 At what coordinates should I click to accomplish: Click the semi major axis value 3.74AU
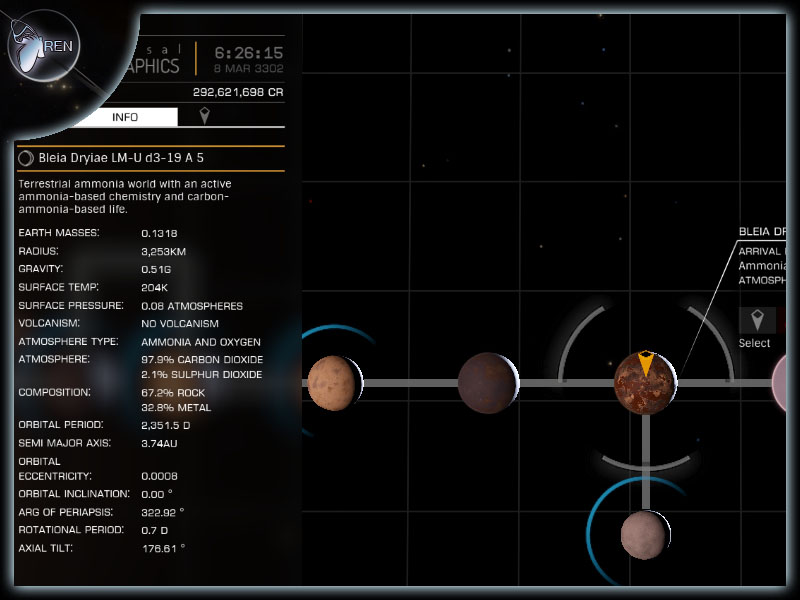(159, 444)
